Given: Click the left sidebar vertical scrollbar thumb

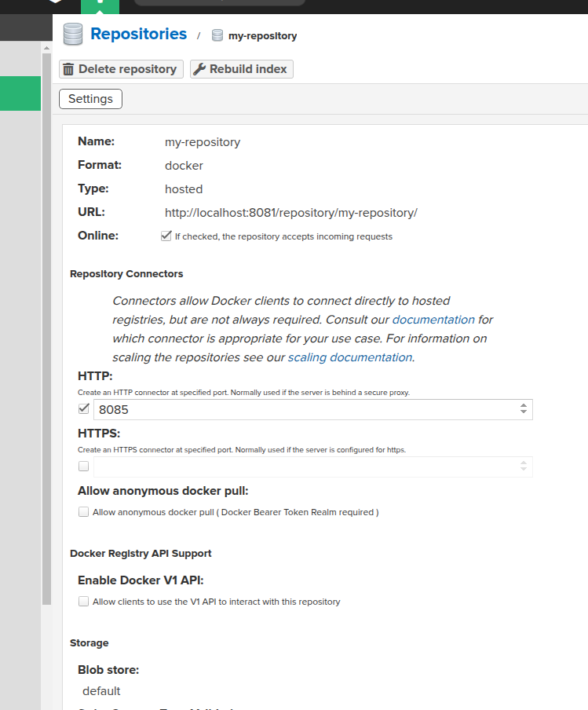Looking at the screenshot, I should 46,329.
